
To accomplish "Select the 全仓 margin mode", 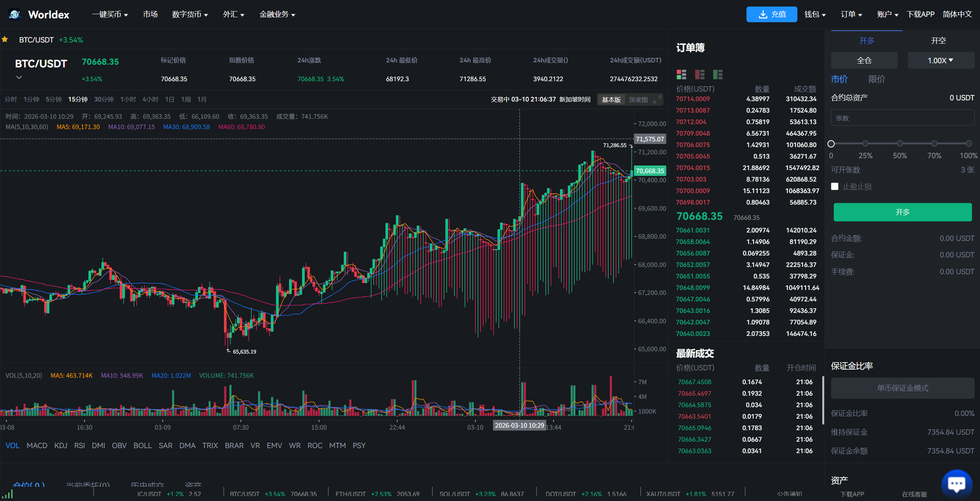I will pos(864,61).
